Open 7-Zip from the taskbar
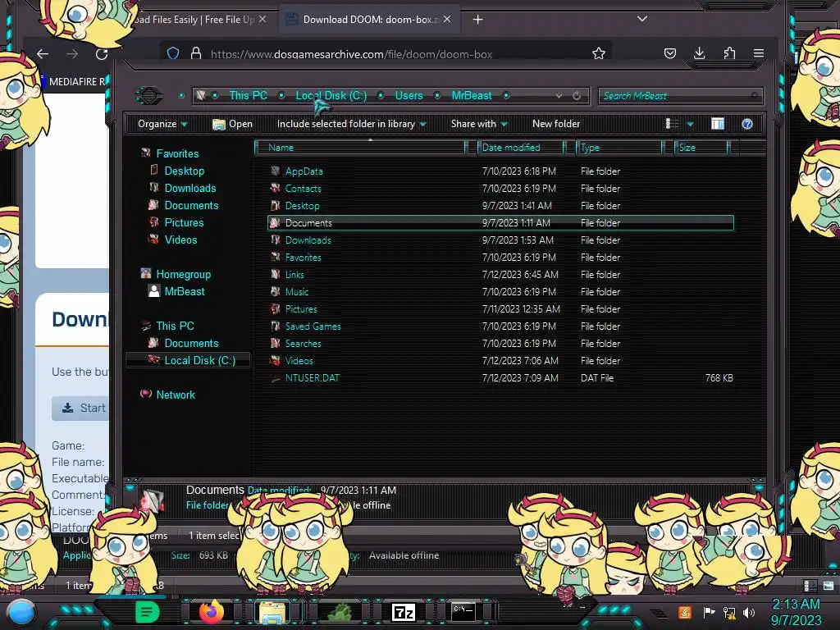Image resolution: width=840 pixels, height=630 pixels. point(404,612)
